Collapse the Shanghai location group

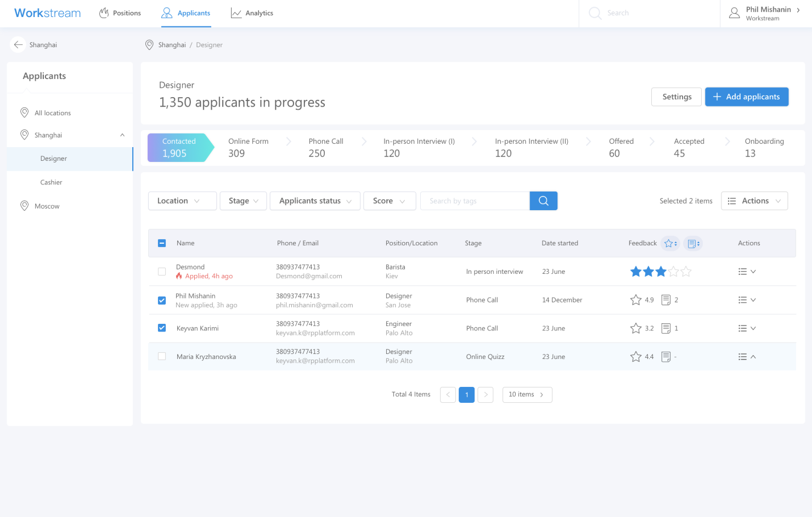pyautogui.click(x=122, y=135)
